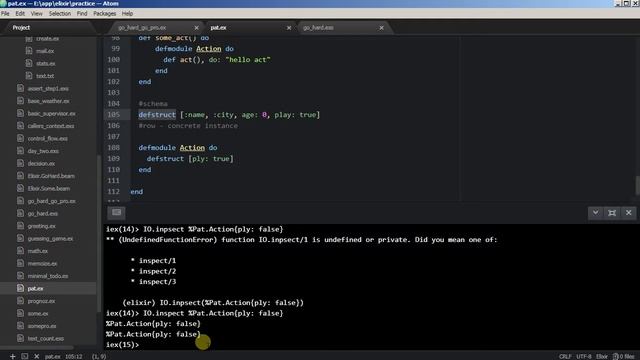Click the 0 files git status indicator

pos(624,357)
